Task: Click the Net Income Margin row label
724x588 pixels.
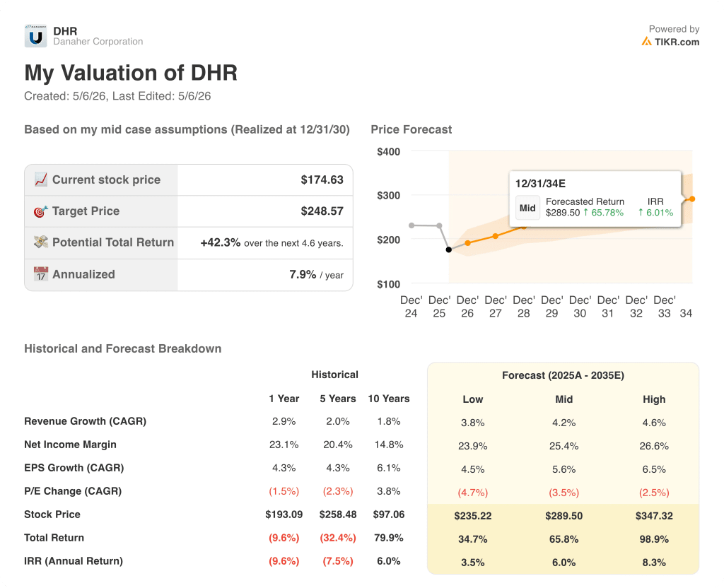Action: (70, 445)
